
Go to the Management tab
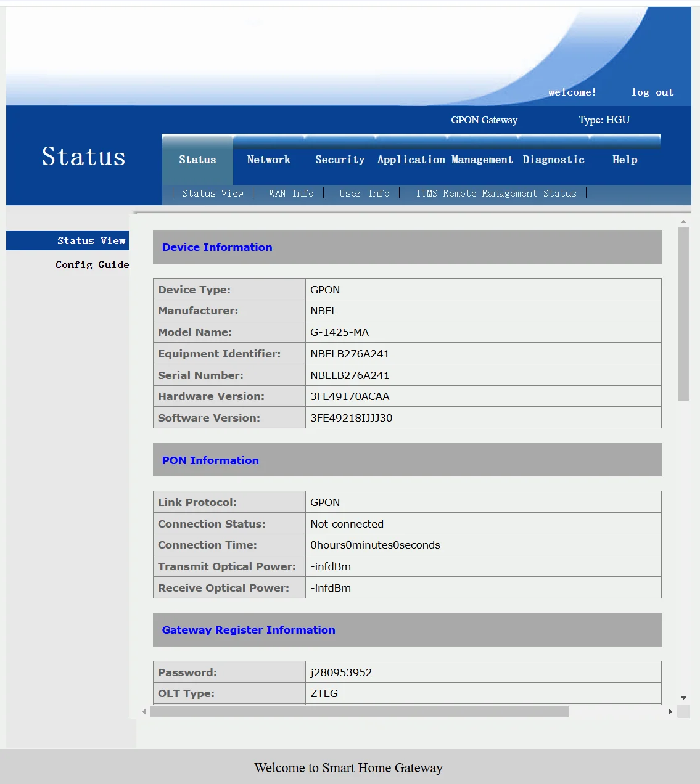pyautogui.click(x=482, y=160)
